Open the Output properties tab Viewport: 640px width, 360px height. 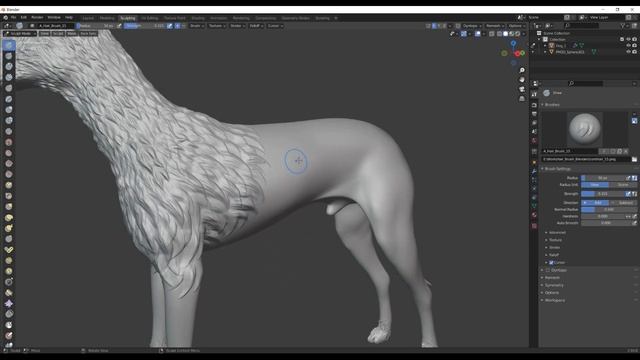coord(534,114)
